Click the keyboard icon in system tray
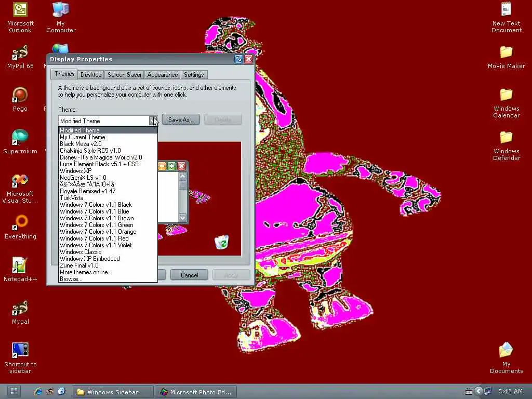This screenshot has width=532, height=399. coord(468,392)
